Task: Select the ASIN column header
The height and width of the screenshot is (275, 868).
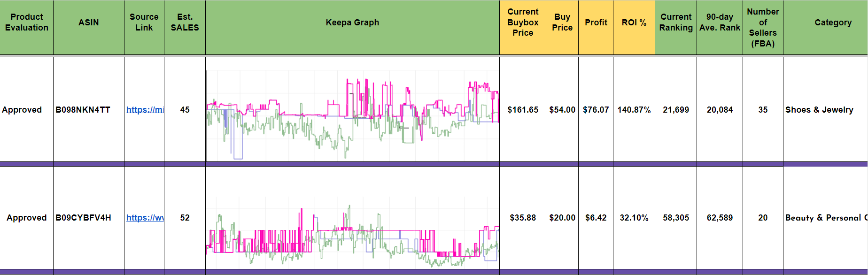Action: [x=89, y=23]
